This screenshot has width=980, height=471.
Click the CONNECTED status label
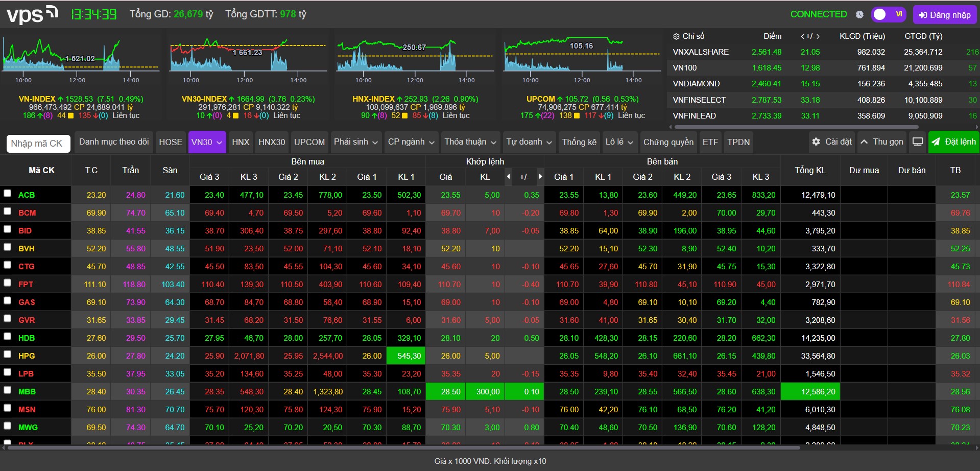(819, 14)
